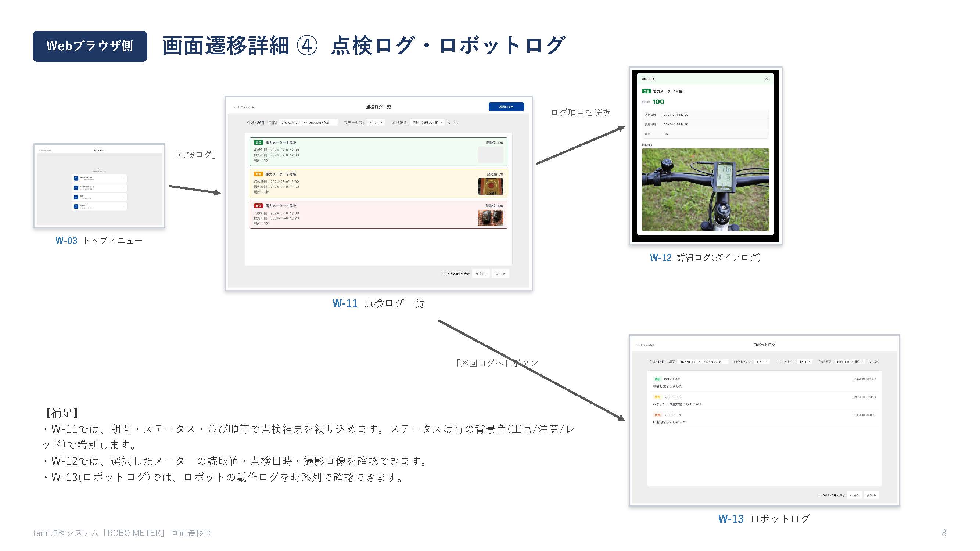Click the red status badge on the 電力メーター3号機 card
980x551 pixels.
coord(258,206)
